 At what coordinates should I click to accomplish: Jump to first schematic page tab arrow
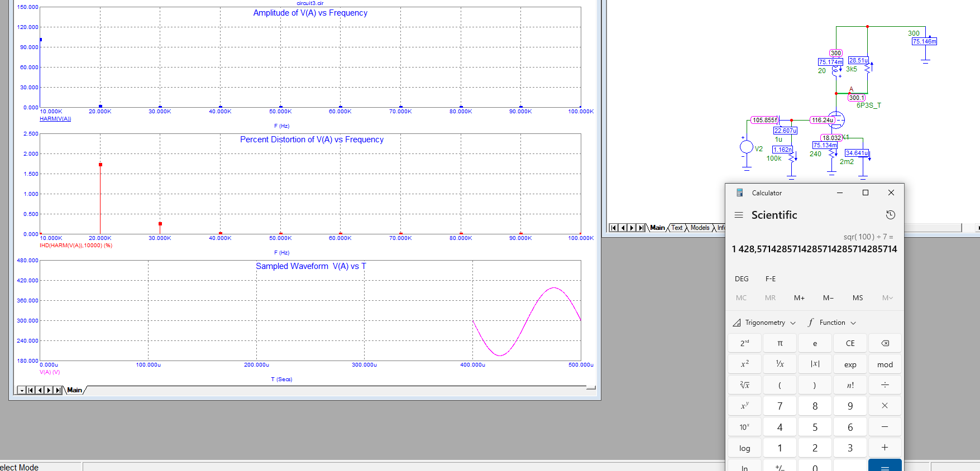(x=614, y=228)
